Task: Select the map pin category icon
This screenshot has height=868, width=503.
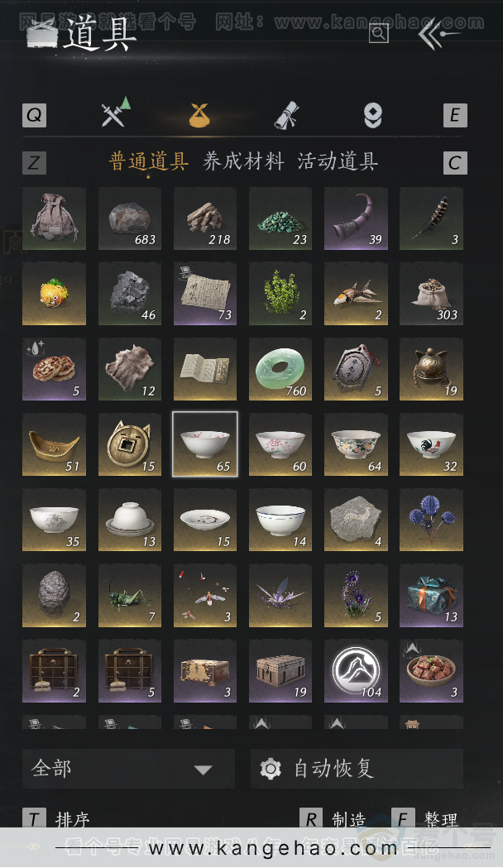Action: [372, 115]
